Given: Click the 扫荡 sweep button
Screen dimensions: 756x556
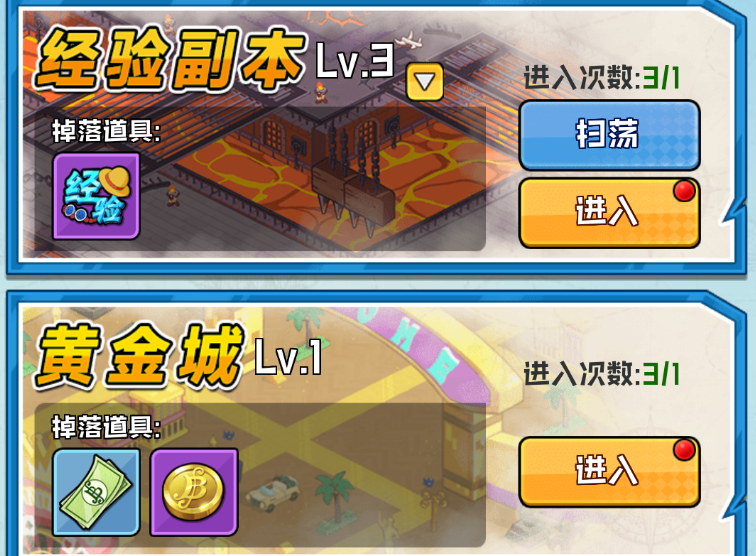Looking at the screenshot, I should coord(609,135).
